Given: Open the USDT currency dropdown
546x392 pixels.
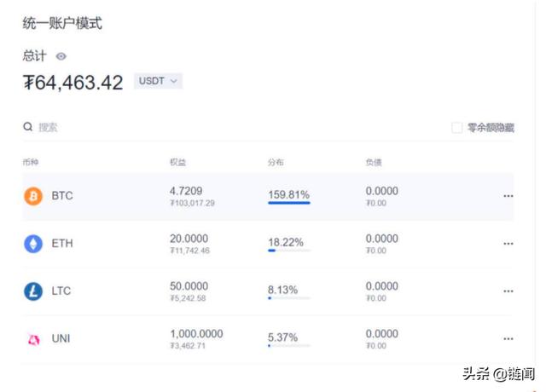Looking at the screenshot, I should [158, 81].
